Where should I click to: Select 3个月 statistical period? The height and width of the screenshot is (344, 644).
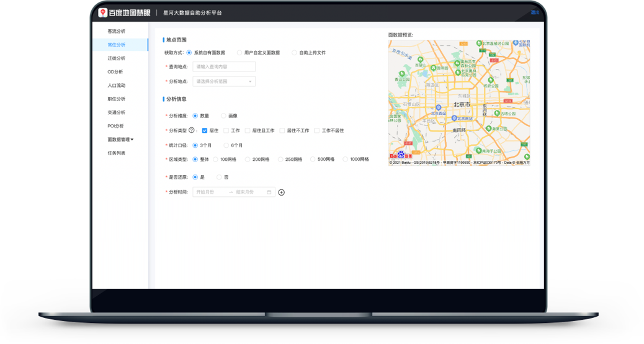click(x=195, y=145)
